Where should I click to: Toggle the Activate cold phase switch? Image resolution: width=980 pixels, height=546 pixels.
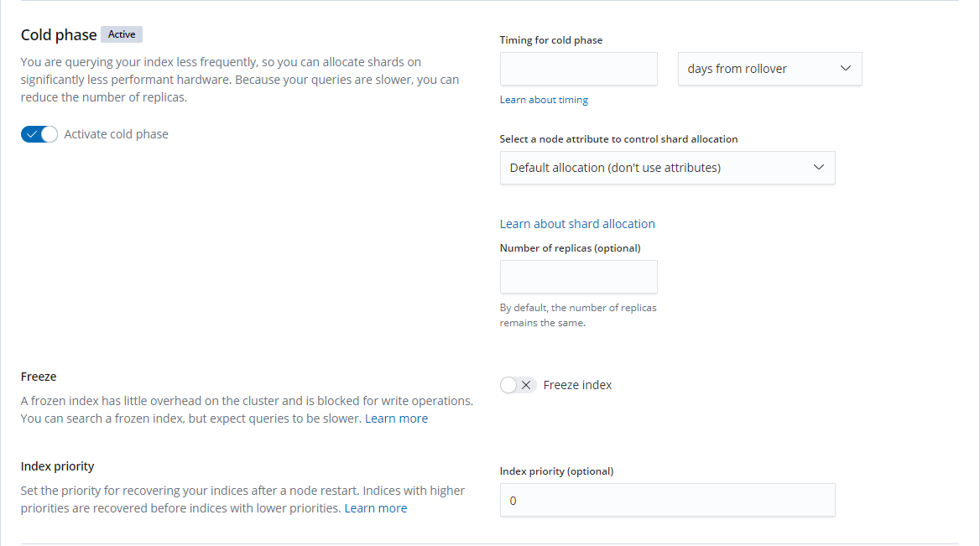pos(39,134)
